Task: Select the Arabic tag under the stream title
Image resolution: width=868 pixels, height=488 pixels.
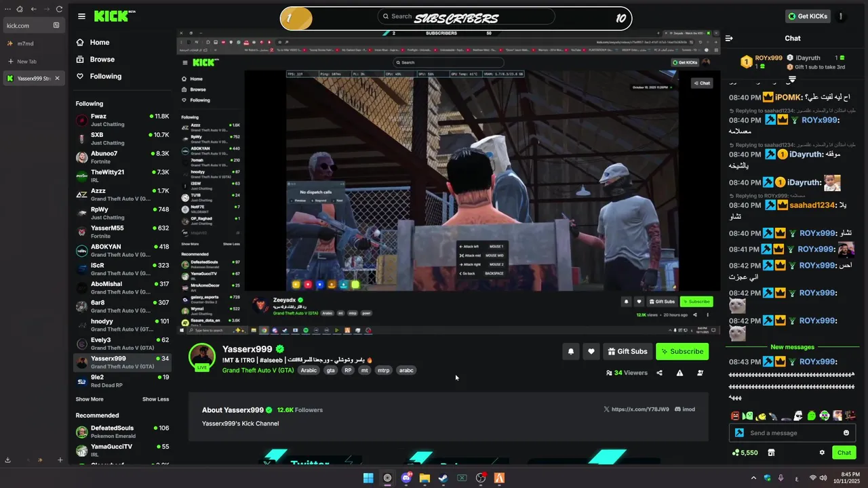Action: (x=309, y=370)
